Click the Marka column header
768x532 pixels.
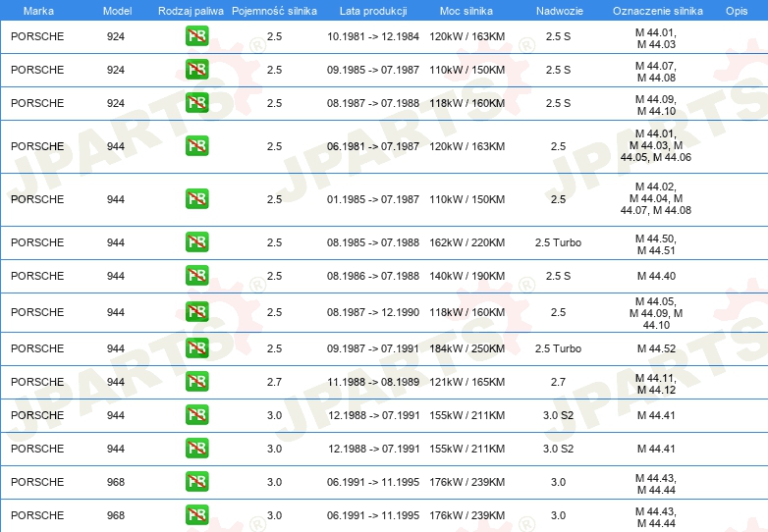click(38, 11)
